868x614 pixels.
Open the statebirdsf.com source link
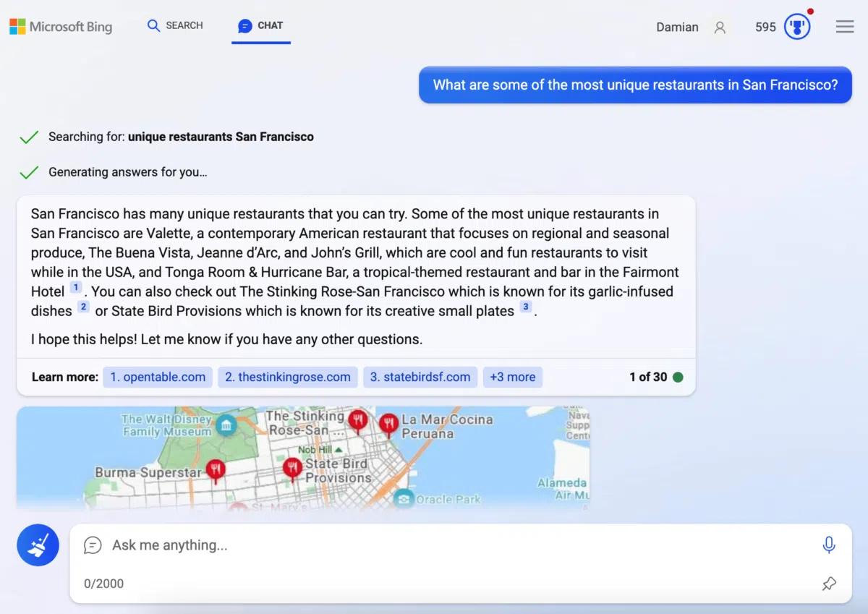tap(420, 377)
